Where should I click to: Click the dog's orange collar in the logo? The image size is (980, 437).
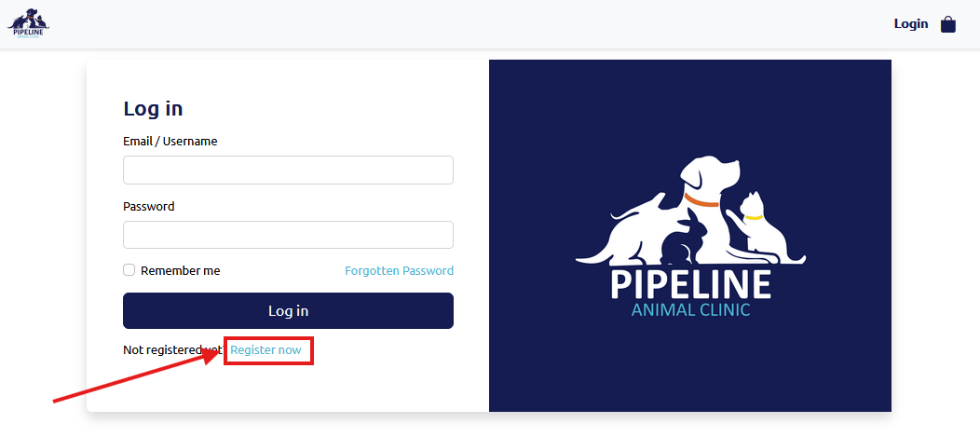701,200
